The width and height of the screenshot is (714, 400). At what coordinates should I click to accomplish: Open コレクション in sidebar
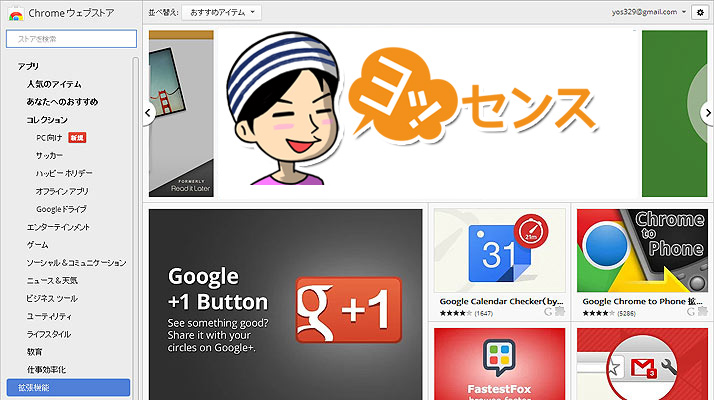click(47, 120)
